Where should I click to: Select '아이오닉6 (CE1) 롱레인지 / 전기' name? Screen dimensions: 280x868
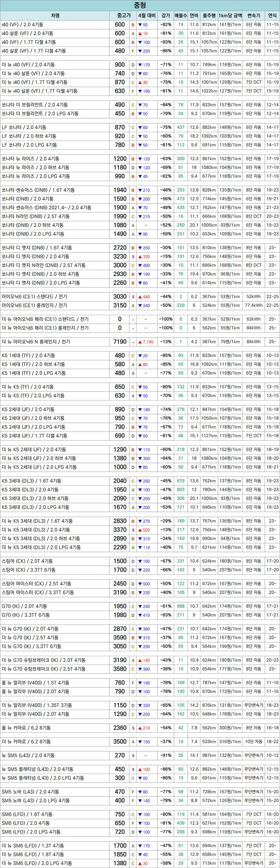pos(34,305)
